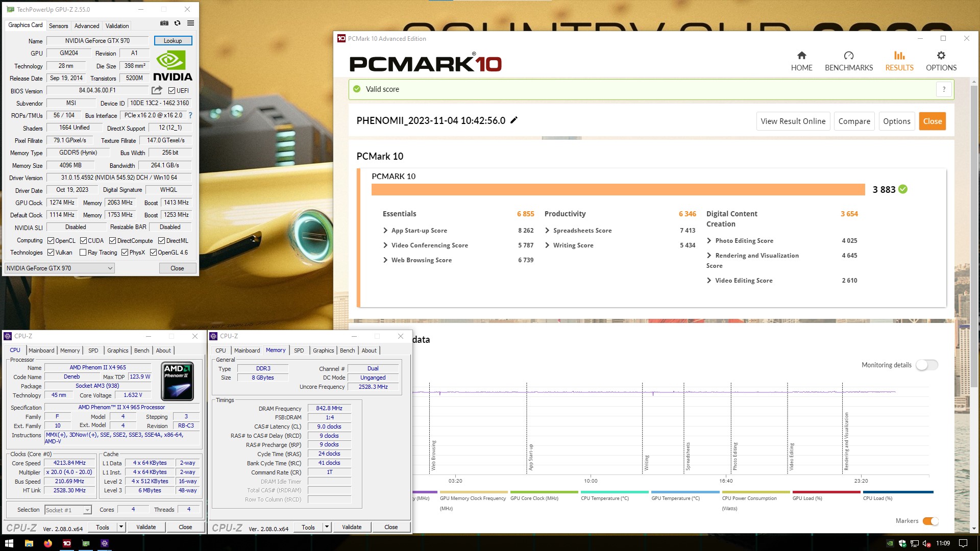Viewport: 980px width, 551px height.
Task: Click the GPU-Z screenshot camera icon
Action: click(164, 23)
